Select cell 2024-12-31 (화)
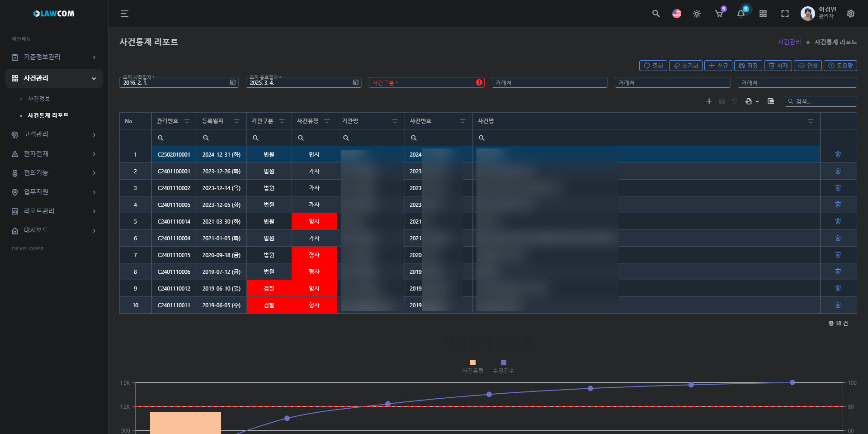This screenshot has height=434, width=868. (x=222, y=154)
